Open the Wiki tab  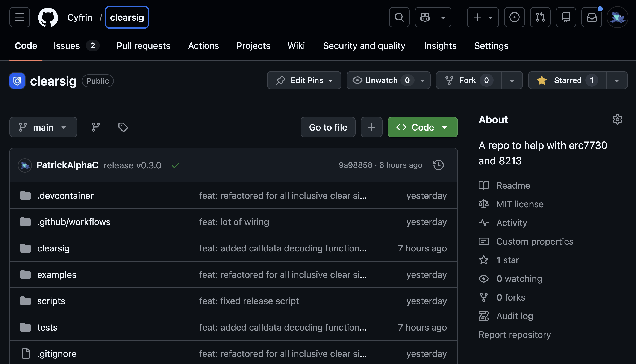(x=296, y=46)
